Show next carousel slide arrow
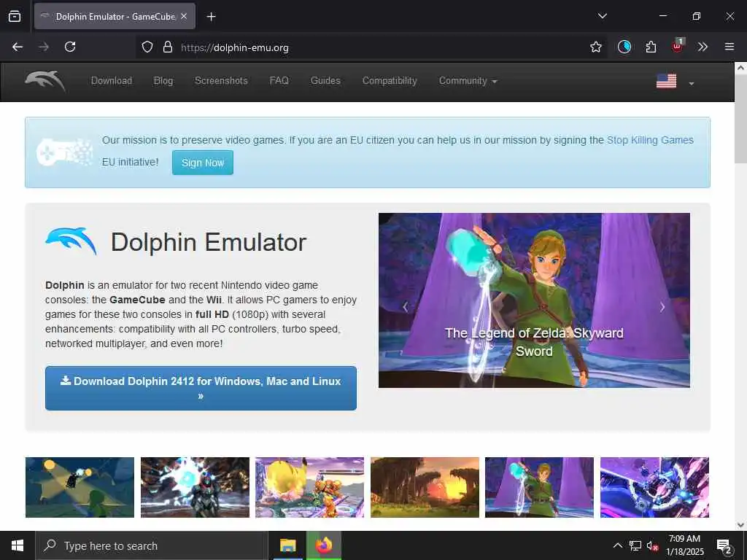This screenshot has height=560, width=747. 662,307
